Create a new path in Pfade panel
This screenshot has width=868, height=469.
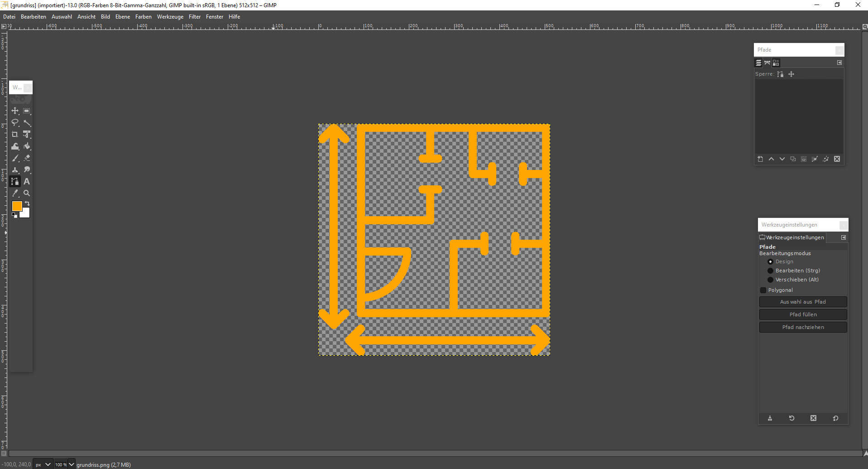760,159
